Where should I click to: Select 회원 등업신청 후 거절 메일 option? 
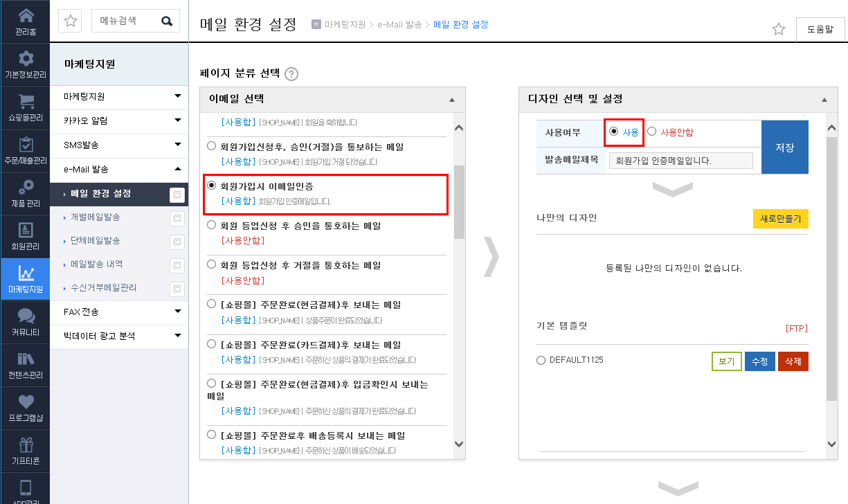(212, 265)
